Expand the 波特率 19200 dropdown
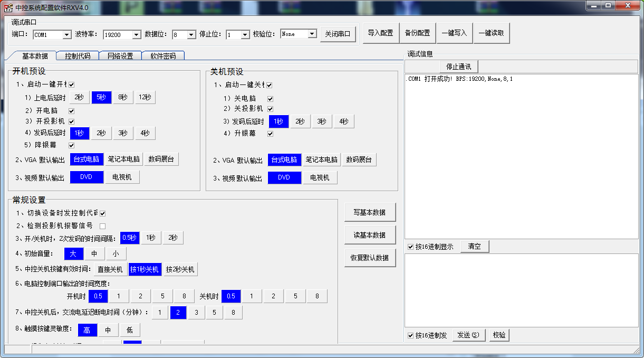 (136, 35)
